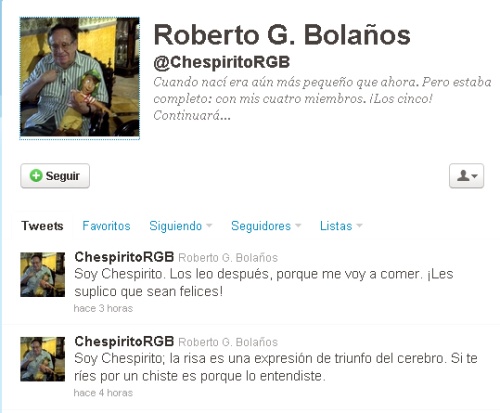Viewport: 500px width, 413px height.
Task: Open the Listas tab
Action: (336, 226)
